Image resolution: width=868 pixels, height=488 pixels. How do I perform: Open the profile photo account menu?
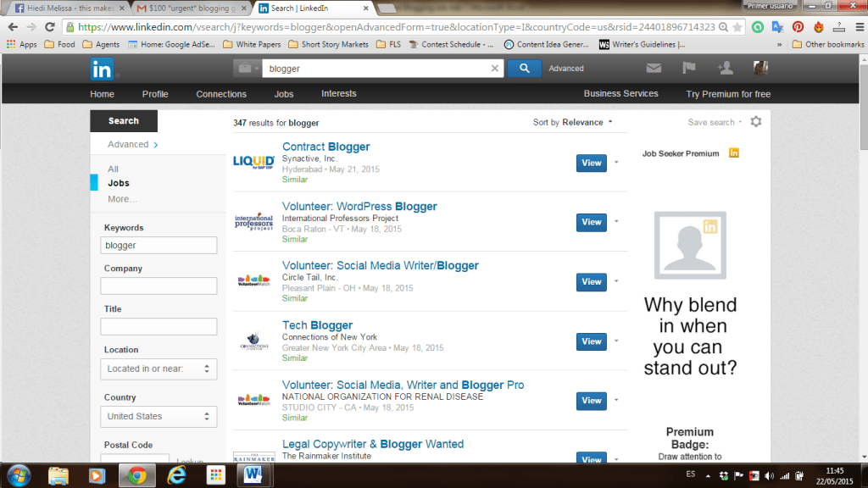pyautogui.click(x=760, y=68)
